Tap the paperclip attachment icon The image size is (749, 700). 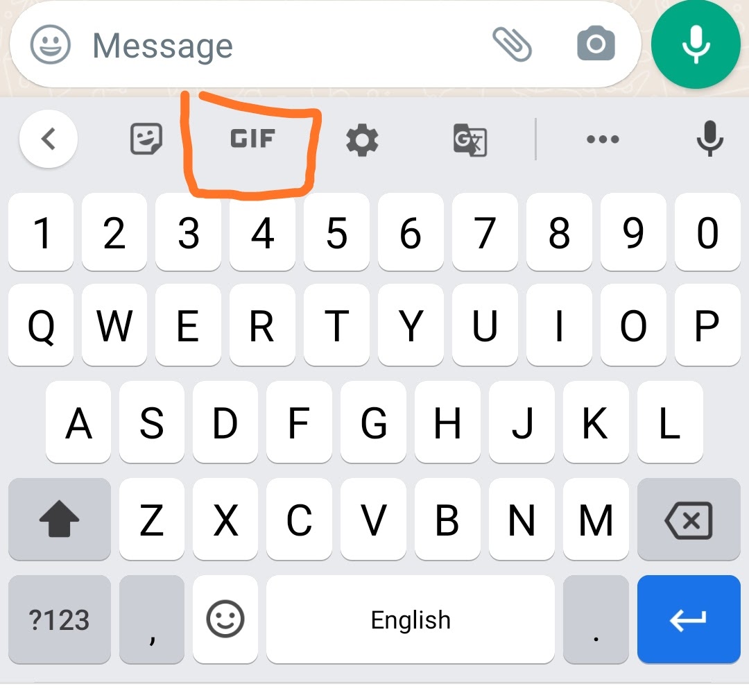(x=512, y=44)
